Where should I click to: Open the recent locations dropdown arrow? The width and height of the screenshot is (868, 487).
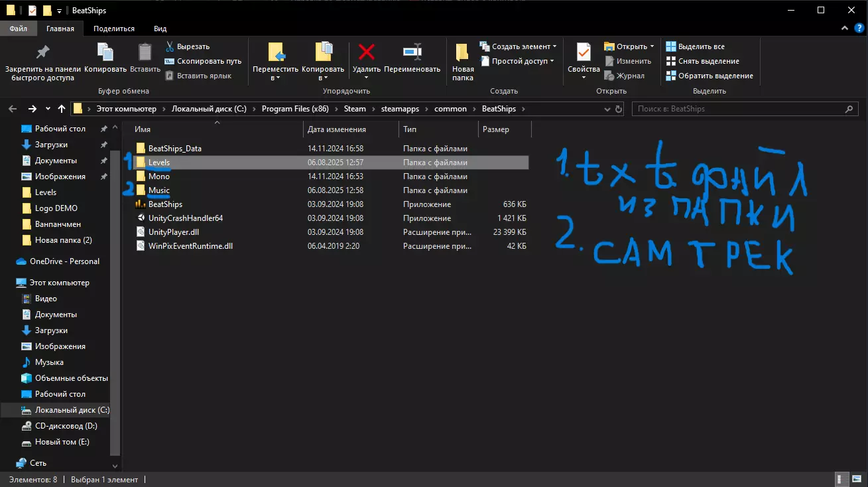(48, 109)
